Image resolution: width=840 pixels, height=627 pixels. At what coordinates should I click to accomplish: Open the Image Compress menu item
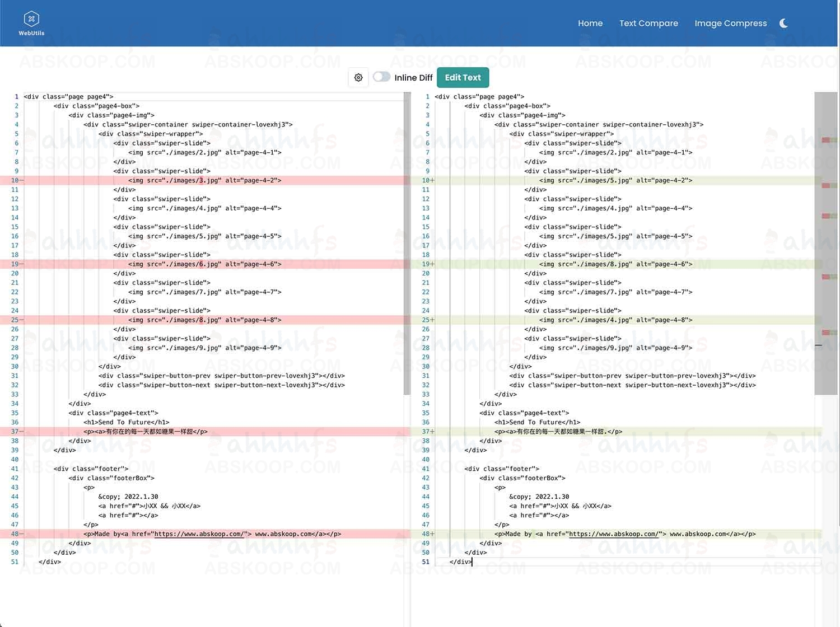(x=730, y=23)
